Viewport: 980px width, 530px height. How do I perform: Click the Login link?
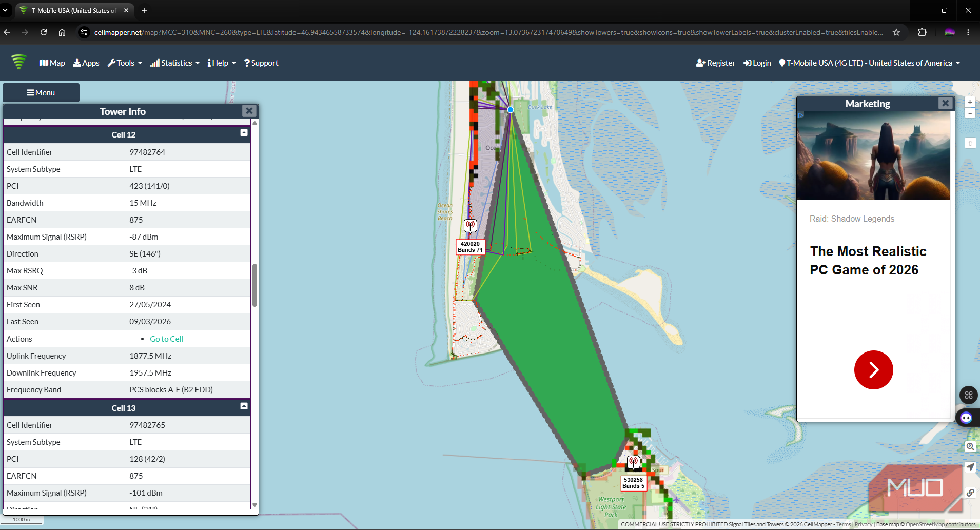[757, 63]
